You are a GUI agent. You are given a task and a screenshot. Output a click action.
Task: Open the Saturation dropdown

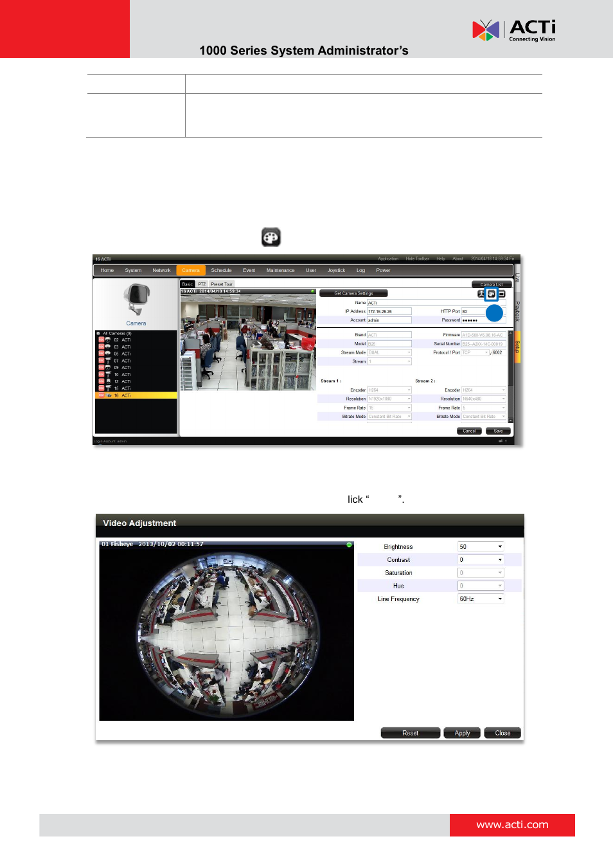[481, 573]
